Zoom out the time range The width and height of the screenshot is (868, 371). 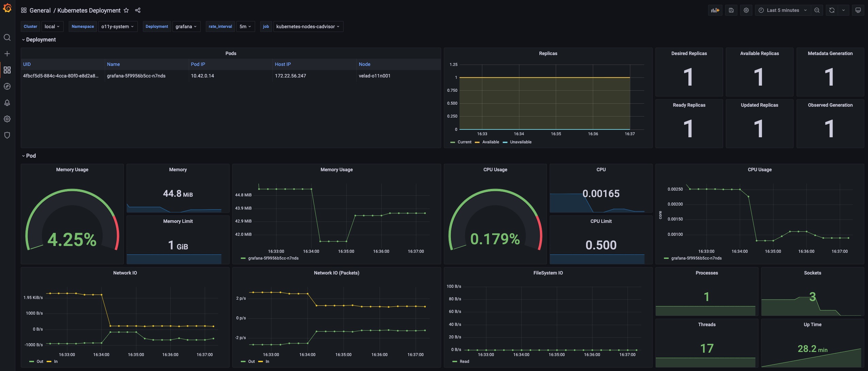[x=817, y=10]
